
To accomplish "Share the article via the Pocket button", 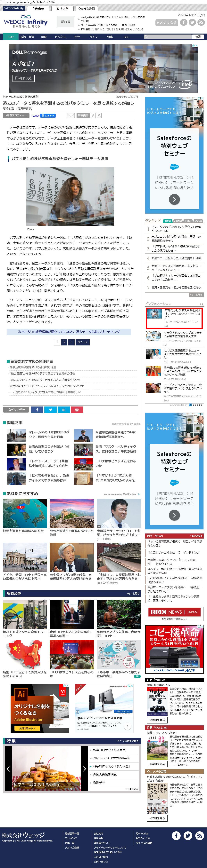I will coord(77,410).
